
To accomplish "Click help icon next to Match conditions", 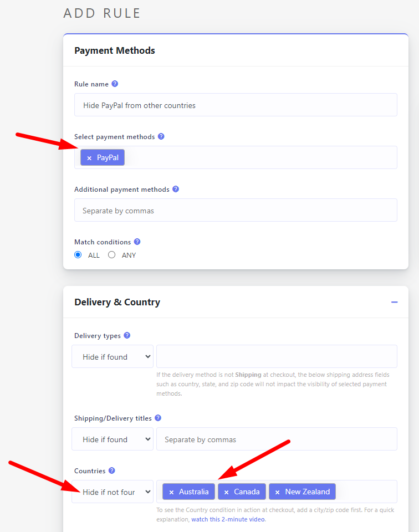I will [137, 242].
